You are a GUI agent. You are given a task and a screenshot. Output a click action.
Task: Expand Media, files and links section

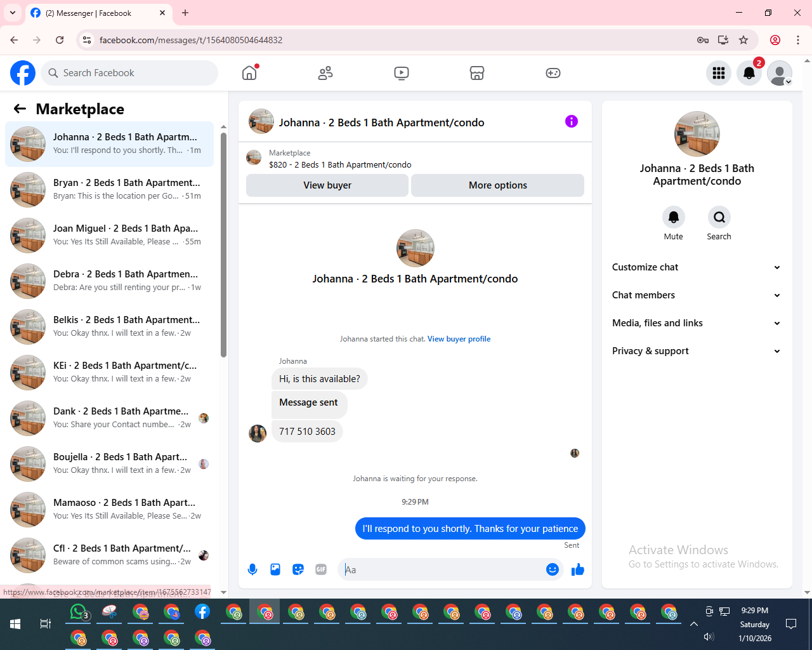tap(697, 323)
